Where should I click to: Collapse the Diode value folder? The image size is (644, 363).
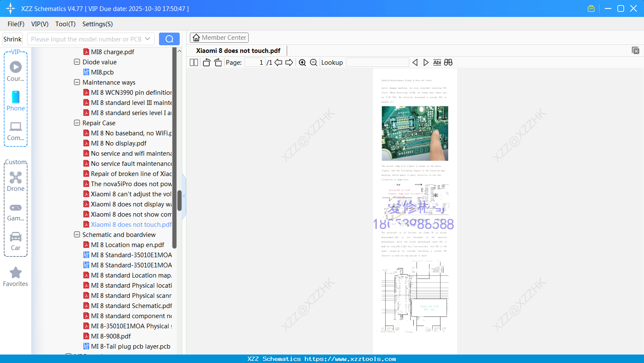[x=77, y=62]
